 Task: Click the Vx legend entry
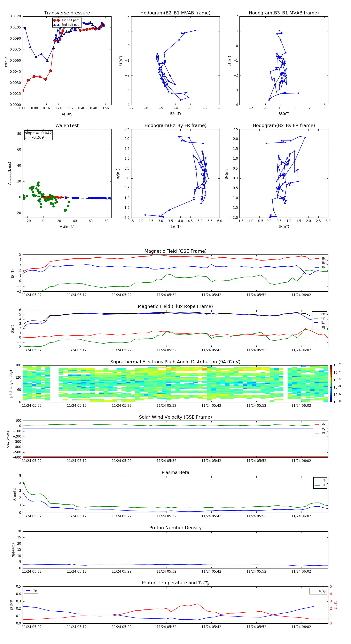[x=320, y=425]
